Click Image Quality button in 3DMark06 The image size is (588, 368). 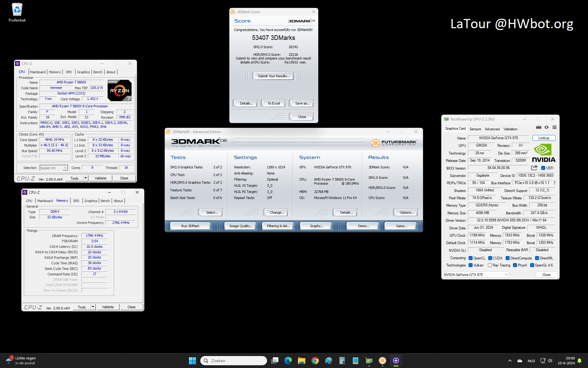click(241, 226)
